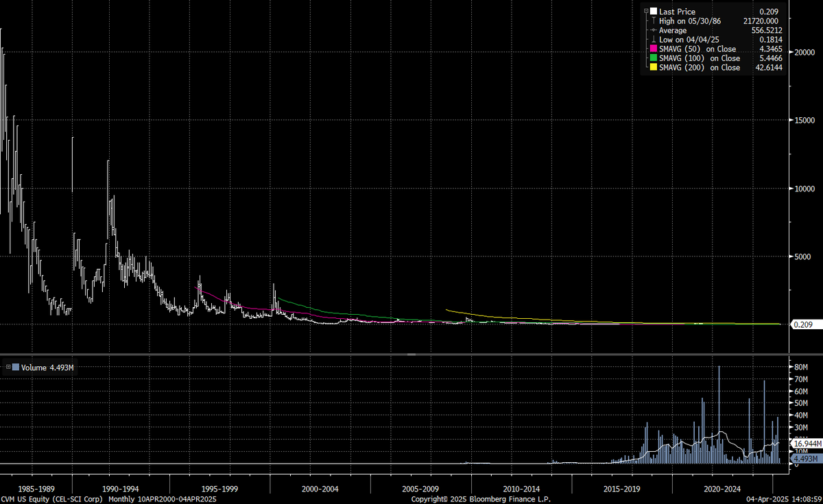823x504 pixels.
Task: Select the Average legend label
Action: [674, 30]
